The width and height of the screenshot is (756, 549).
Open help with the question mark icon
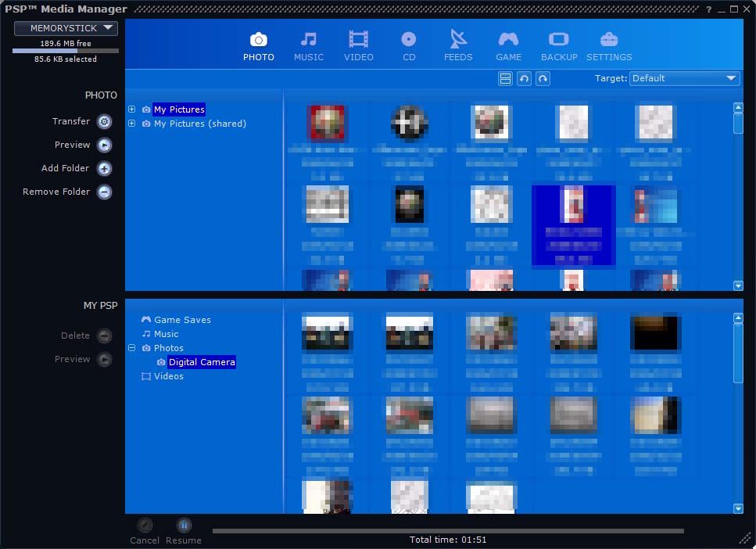[709, 9]
